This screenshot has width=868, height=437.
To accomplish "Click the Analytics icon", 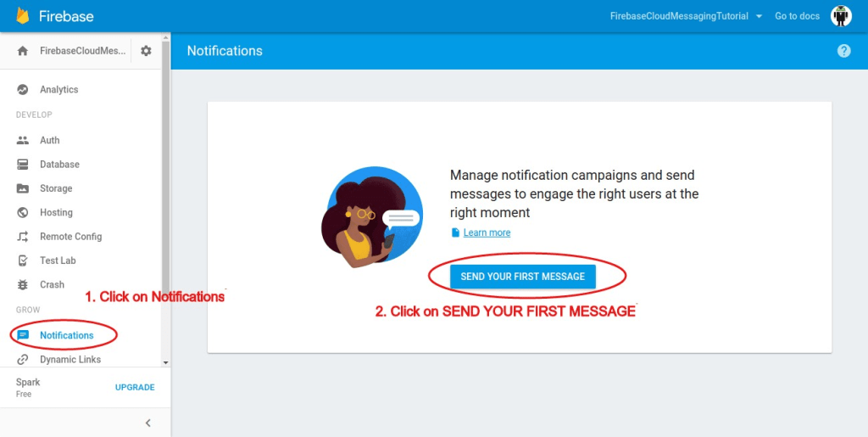I will coord(23,90).
